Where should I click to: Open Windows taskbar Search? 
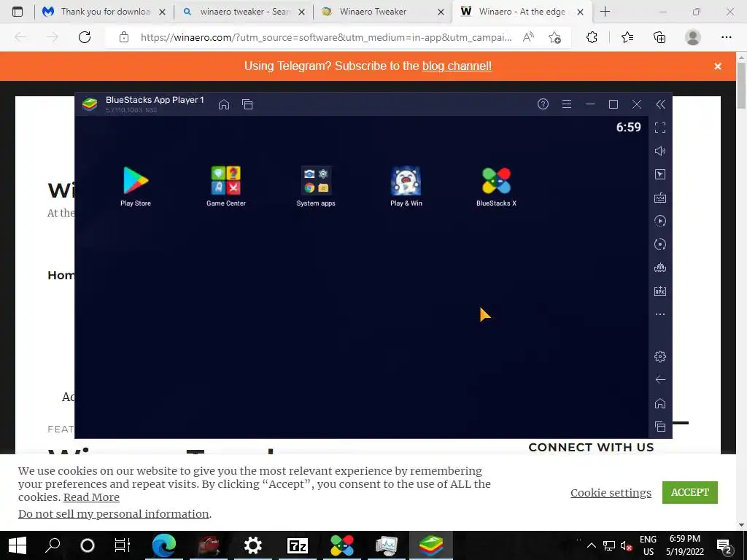[52, 545]
